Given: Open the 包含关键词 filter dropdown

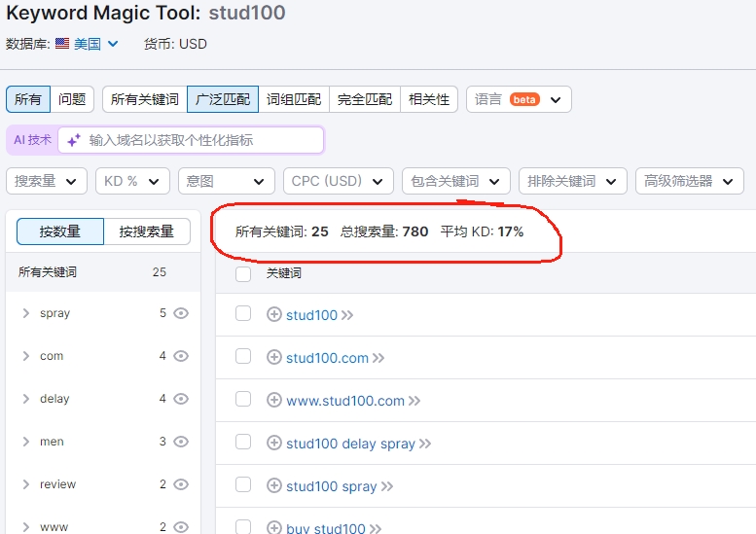Looking at the screenshot, I should (x=456, y=181).
